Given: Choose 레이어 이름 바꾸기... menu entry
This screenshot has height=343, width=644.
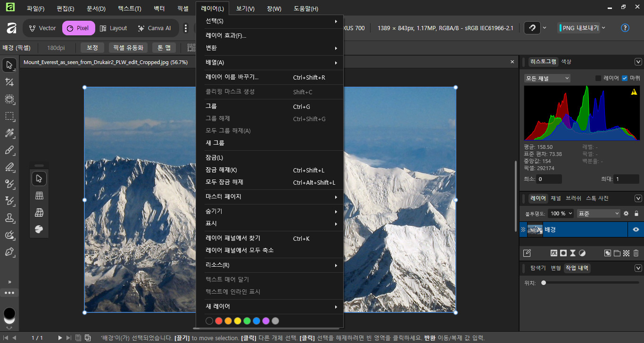Looking at the screenshot, I should point(270,77).
